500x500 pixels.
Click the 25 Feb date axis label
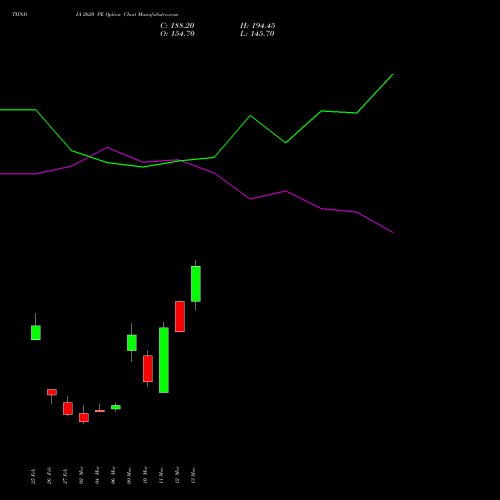[33, 476]
